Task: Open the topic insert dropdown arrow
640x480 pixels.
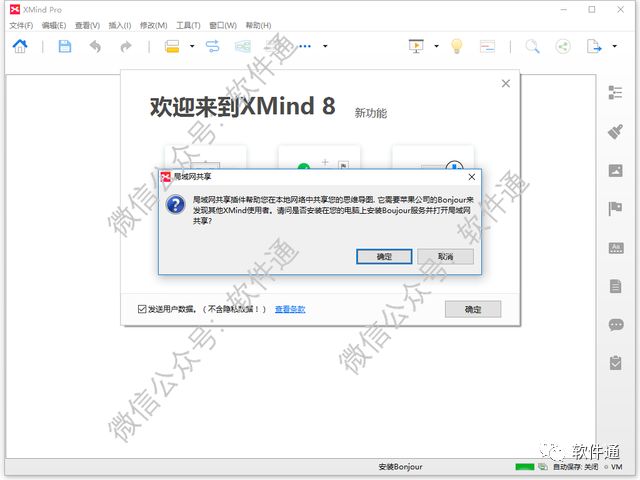Action: 192,46
